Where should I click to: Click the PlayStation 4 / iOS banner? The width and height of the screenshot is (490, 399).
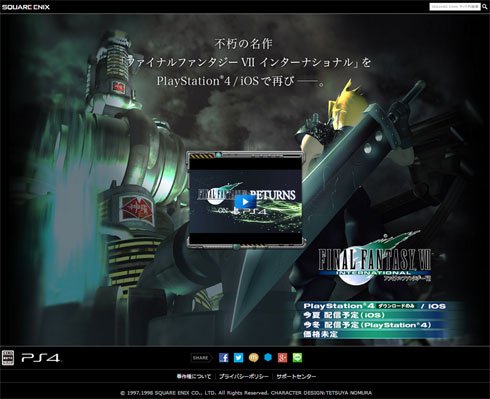(374, 306)
